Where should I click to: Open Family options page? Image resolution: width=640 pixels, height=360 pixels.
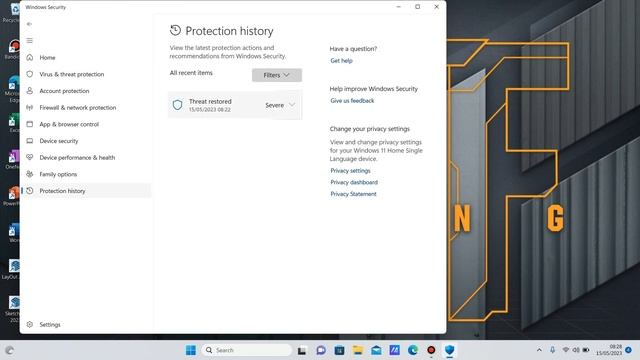tap(58, 174)
